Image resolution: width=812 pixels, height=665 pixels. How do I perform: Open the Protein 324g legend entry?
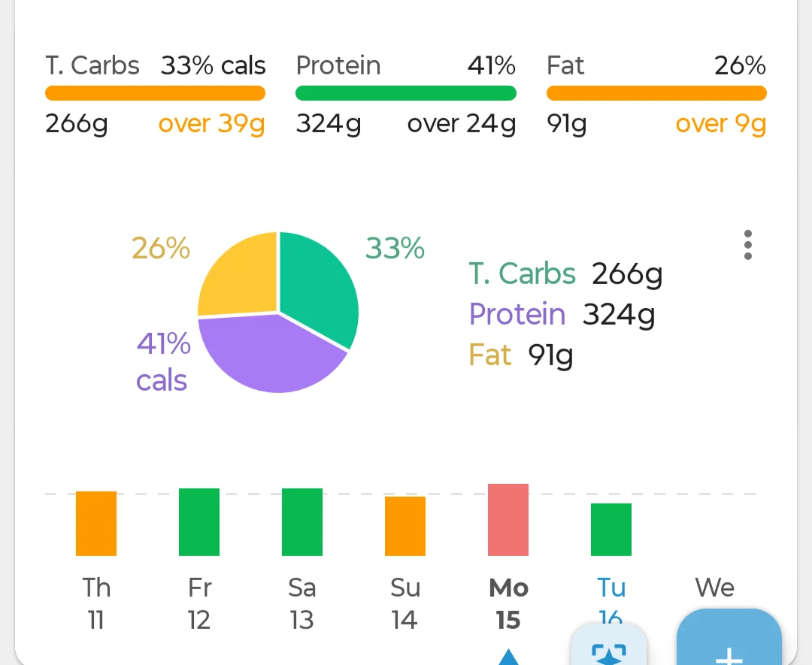click(562, 314)
